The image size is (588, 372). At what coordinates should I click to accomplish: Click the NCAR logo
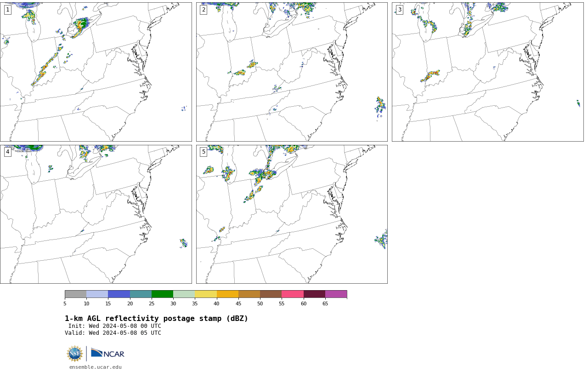pos(107,353)
